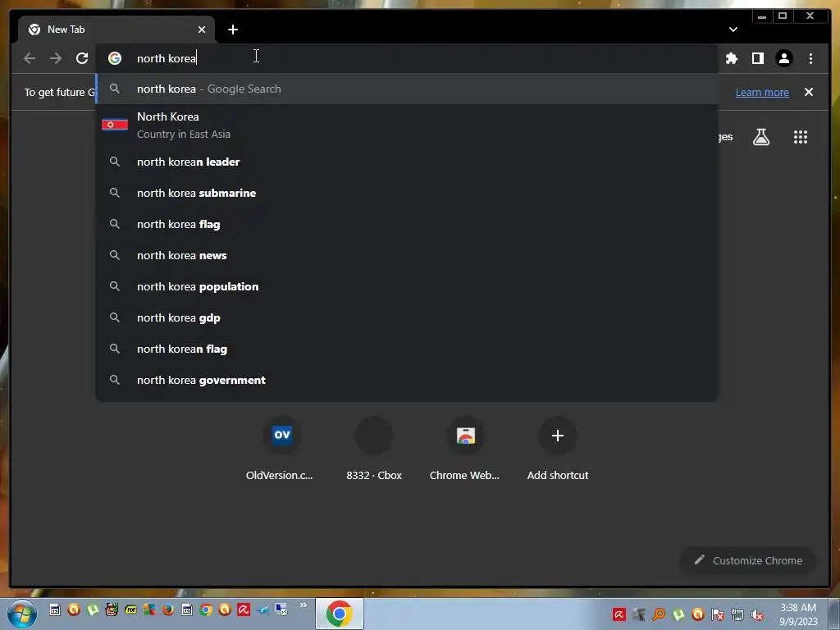Open Avast icon in system tray

click(698, 614)
